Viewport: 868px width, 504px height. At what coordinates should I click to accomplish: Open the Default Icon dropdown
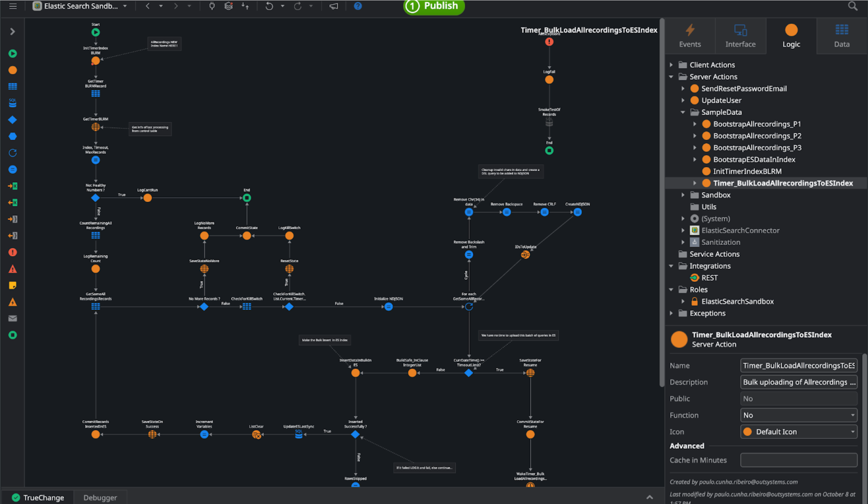pyautogui.click(x=798, y=431)
